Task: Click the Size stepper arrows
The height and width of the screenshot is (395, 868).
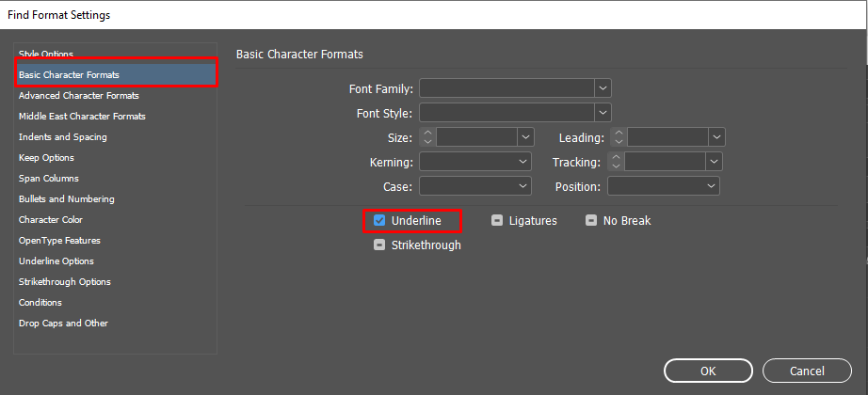Action: [x=427, y=137]
